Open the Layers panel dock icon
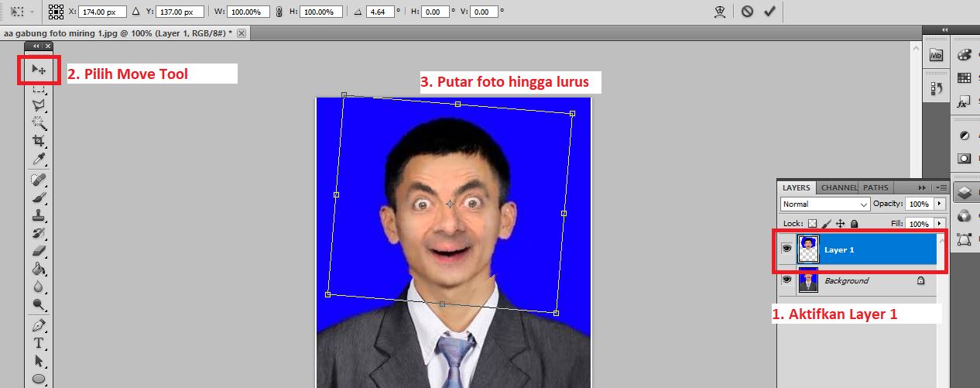 [965, 193]
